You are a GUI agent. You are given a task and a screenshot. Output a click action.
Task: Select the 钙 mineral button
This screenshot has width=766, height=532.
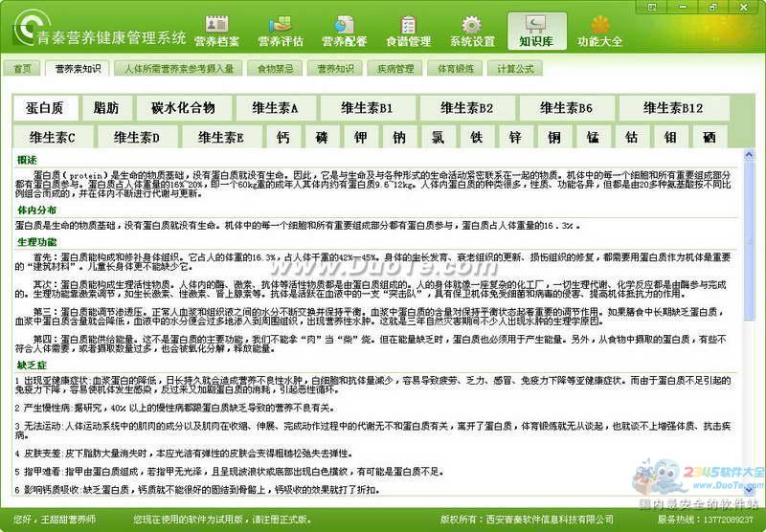282,138
